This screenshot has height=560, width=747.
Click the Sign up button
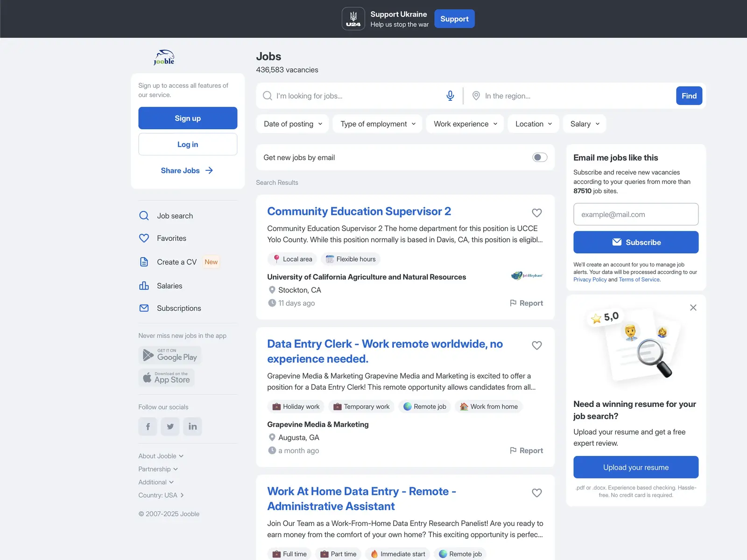pos(188,118)
